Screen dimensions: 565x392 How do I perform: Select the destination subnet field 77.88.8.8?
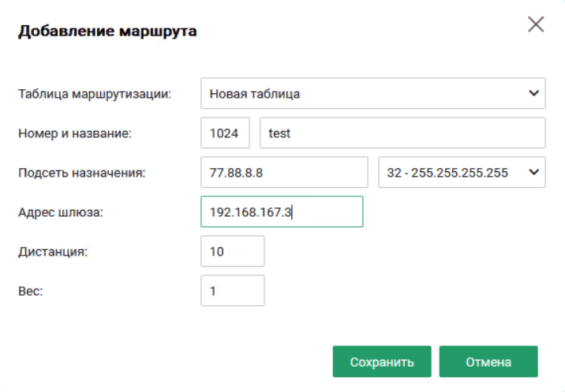pos(284,173)
